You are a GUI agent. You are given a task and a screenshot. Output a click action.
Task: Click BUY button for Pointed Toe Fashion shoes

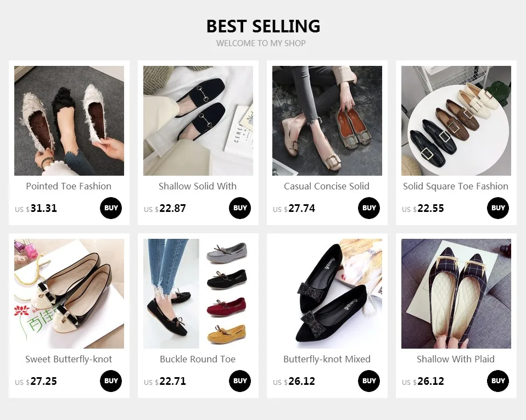tap(111, 208)
